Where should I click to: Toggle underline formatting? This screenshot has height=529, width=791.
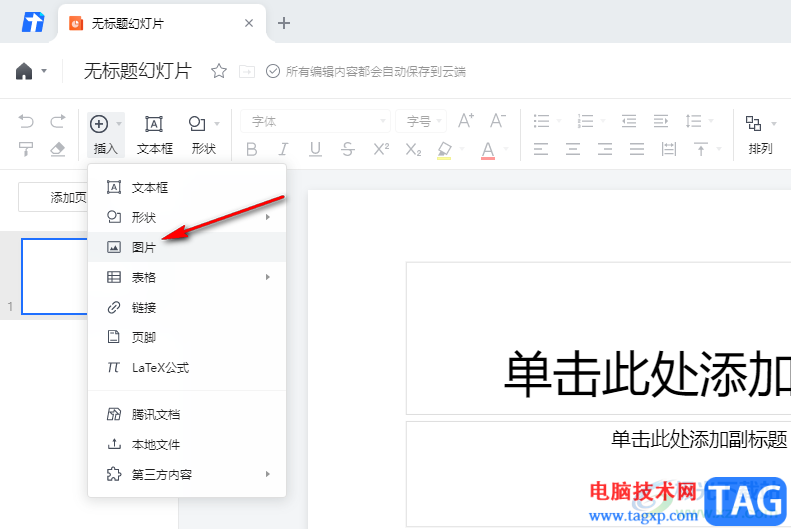(x=315, y=149)
